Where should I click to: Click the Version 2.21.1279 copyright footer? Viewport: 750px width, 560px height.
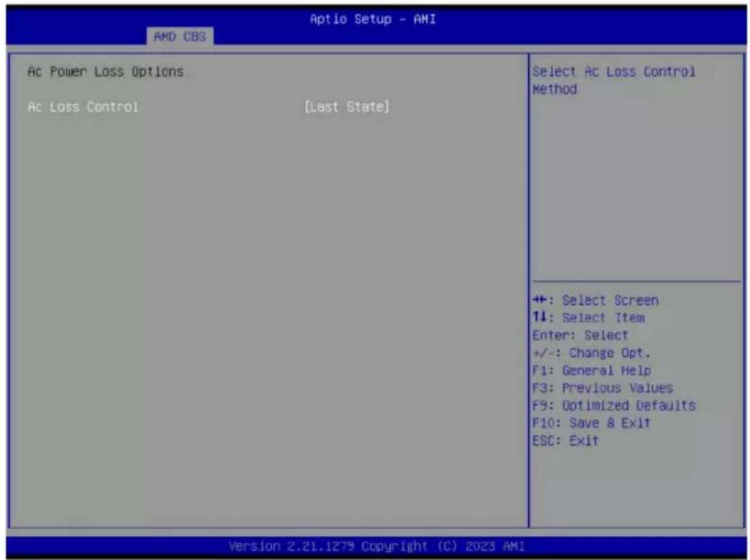377,546
